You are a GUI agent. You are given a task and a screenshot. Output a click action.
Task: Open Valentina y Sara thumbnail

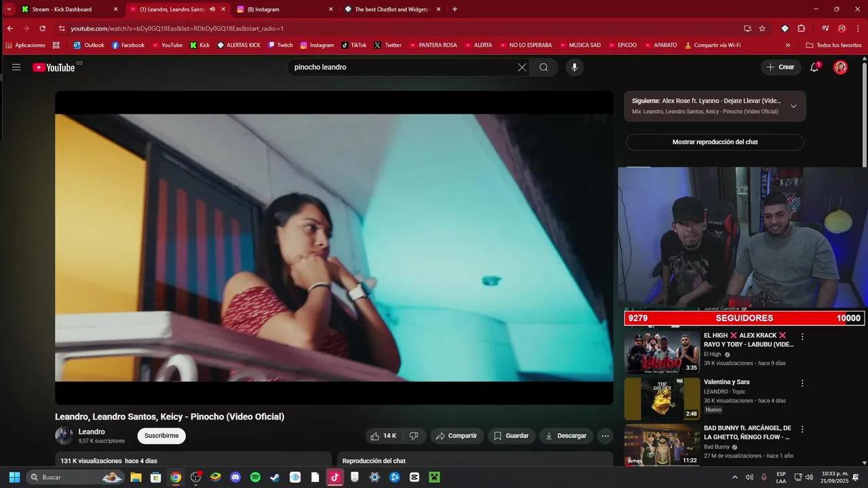663,399
